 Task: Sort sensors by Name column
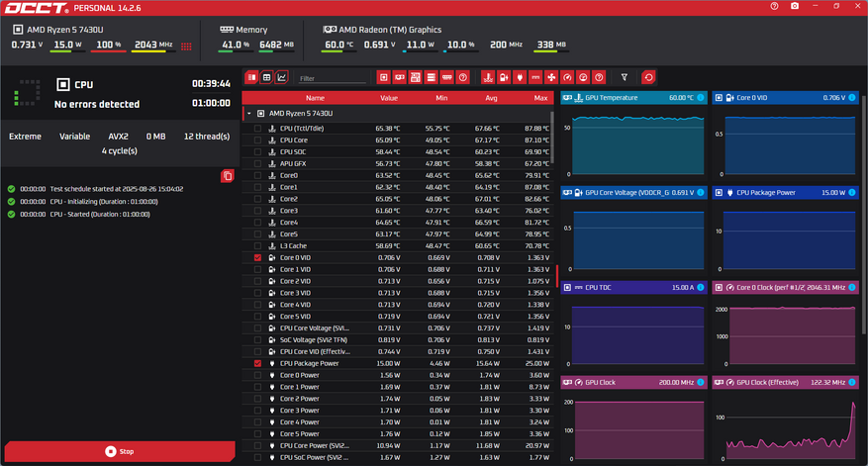315,98
